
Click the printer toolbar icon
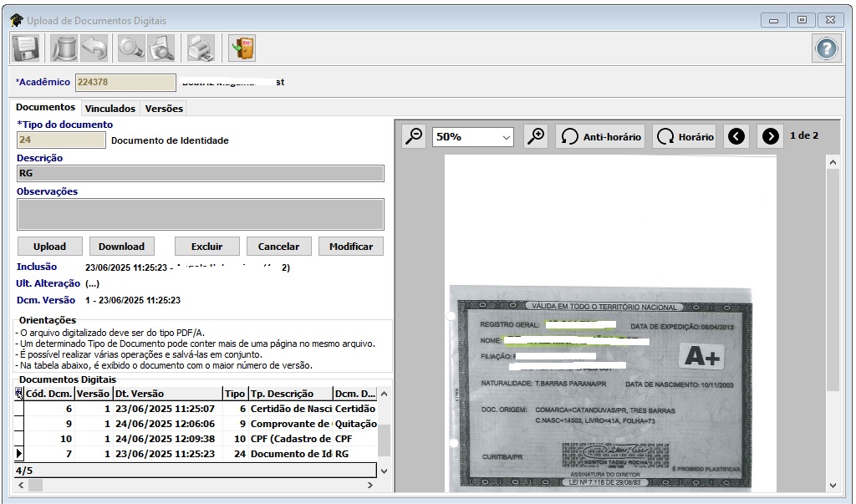201,48
